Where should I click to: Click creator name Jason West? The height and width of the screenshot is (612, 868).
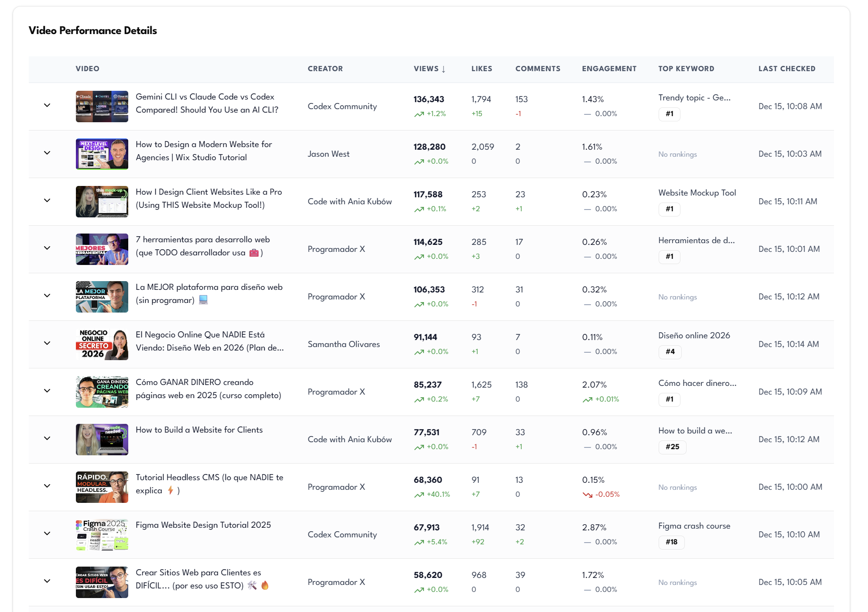pos(328,154)
